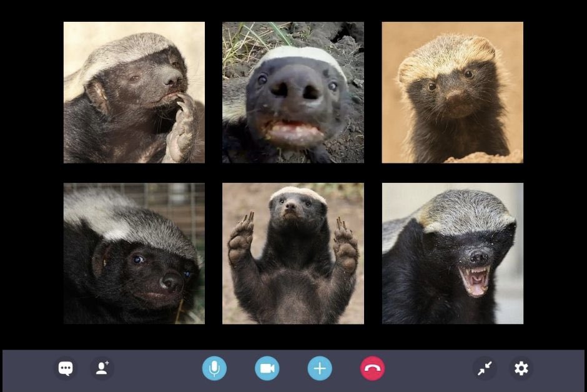
Task: Open the plus more-options button
Action: 320,368
